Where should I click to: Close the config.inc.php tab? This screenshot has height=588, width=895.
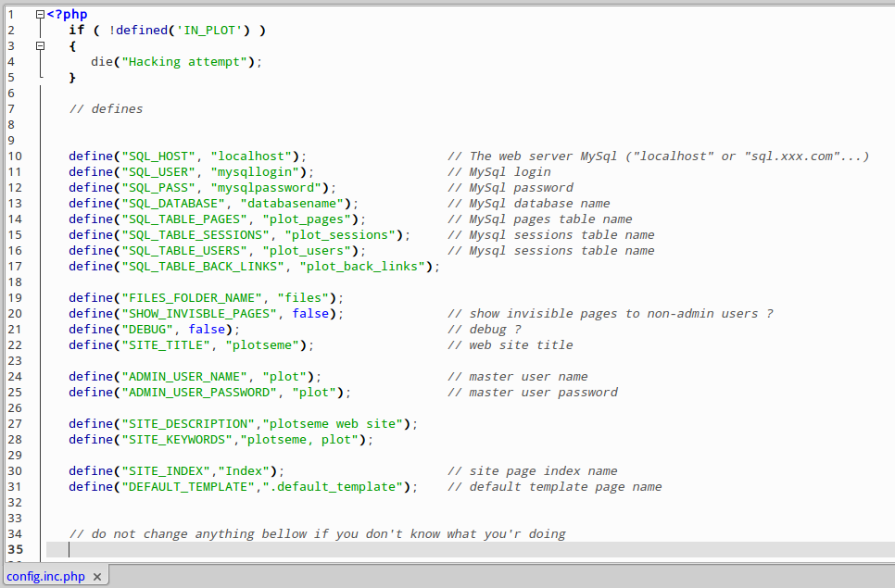(x=97, y=576)
